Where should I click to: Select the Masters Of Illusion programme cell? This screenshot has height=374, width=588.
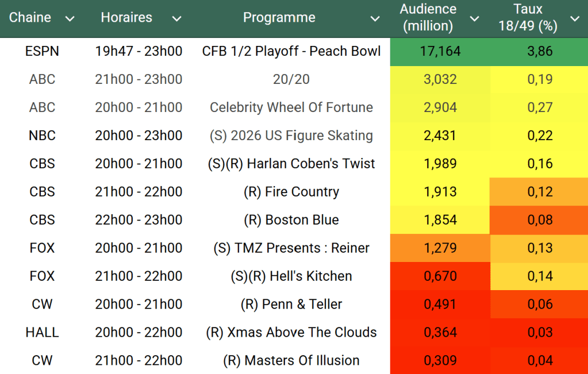(291, 361)
